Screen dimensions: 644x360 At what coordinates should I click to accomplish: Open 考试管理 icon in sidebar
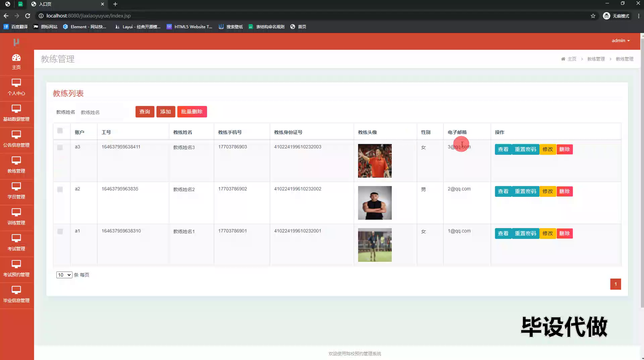click(x=16, y=238)
